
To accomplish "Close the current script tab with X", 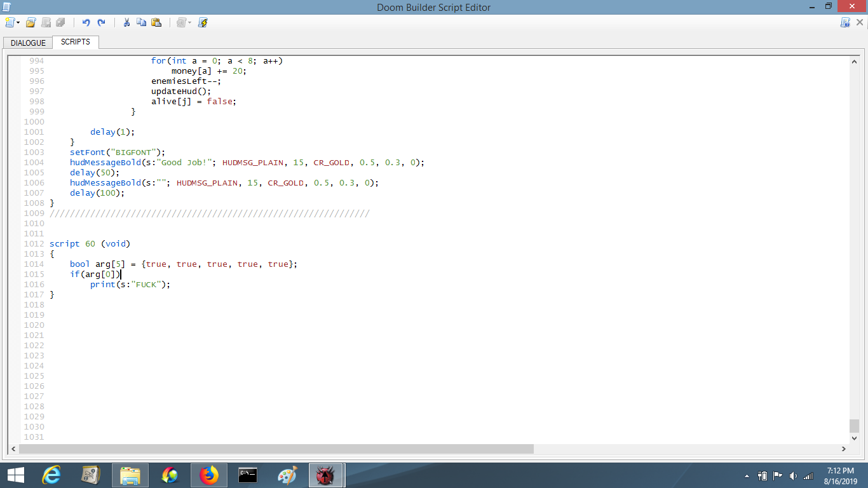I will click(x=860, y=22).
